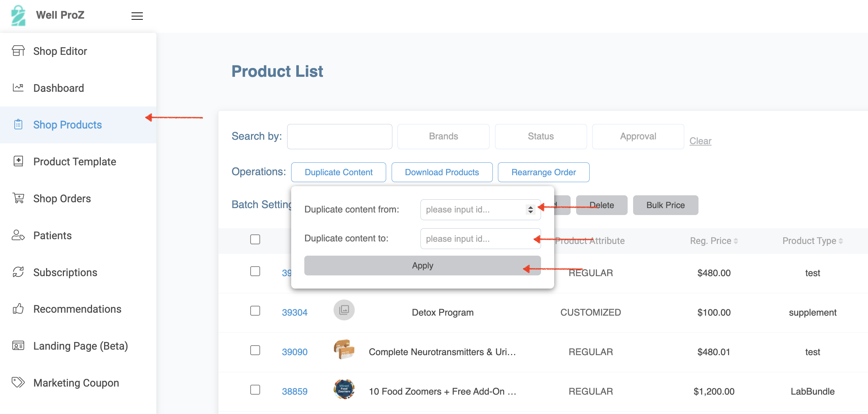Open Landing Page (Beta) in the sidebar
Viewport: 868px width, 414px height.
(80, 346)
